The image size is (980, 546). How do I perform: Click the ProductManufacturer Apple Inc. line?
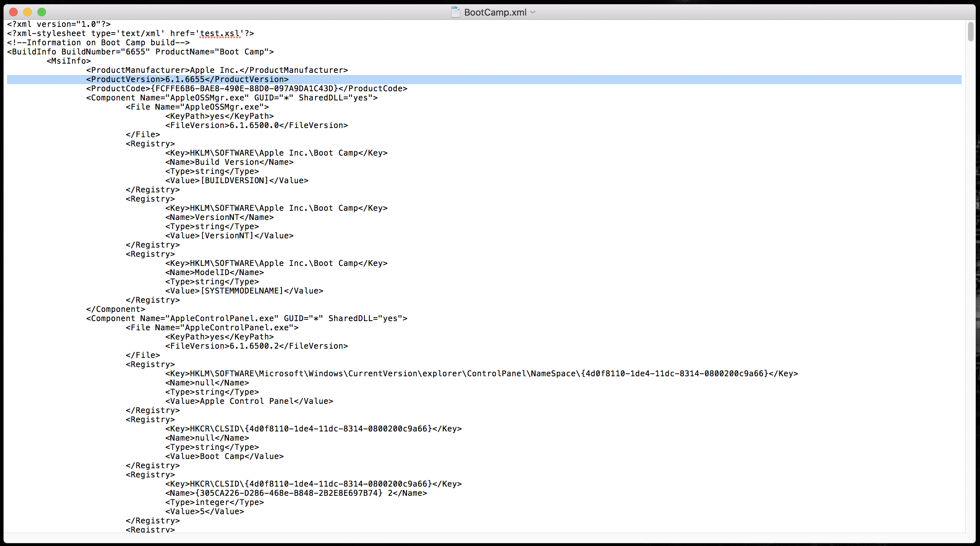pos(217,70)
